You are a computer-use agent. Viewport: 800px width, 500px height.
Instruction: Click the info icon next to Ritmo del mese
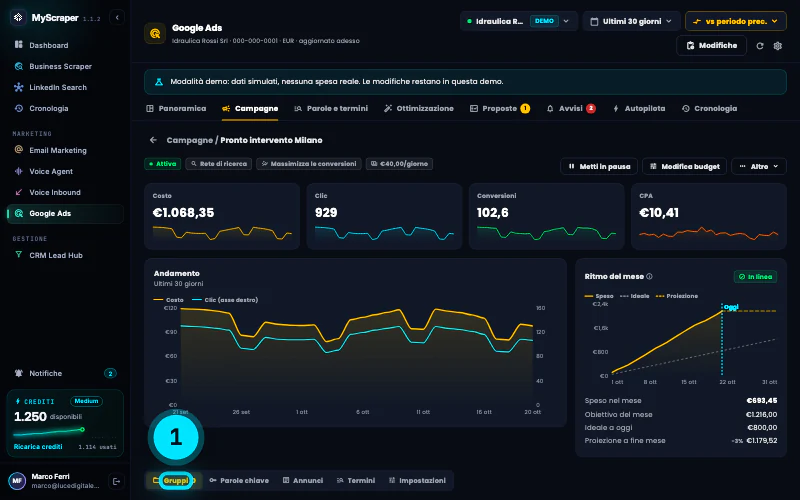click(x=649, y=277)
